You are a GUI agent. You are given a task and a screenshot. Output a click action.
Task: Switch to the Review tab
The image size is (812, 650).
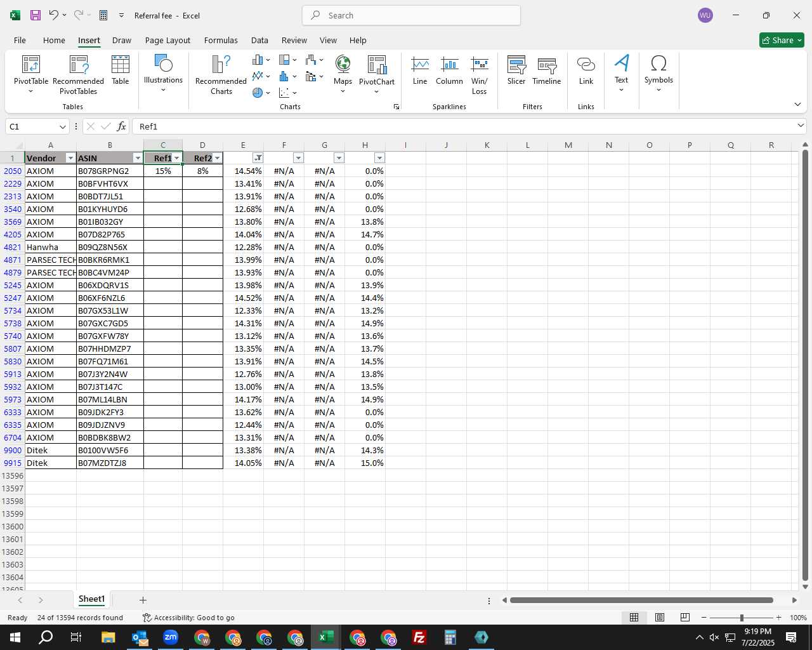(294, 40)
